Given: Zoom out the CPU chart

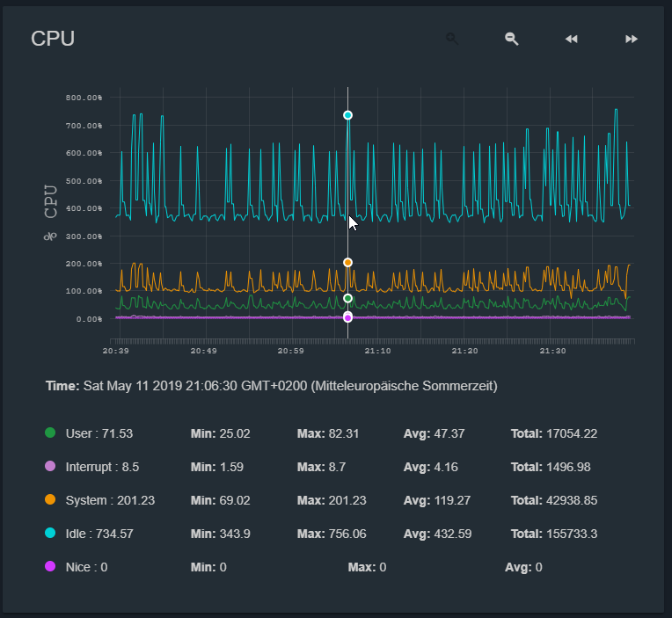Looking at the screenshot, I should point(511,39).
